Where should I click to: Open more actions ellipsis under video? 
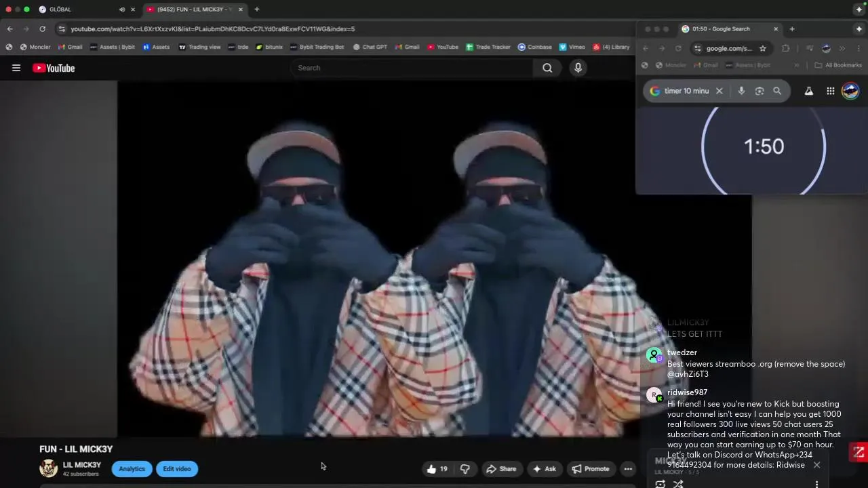[x=628, y=469]
